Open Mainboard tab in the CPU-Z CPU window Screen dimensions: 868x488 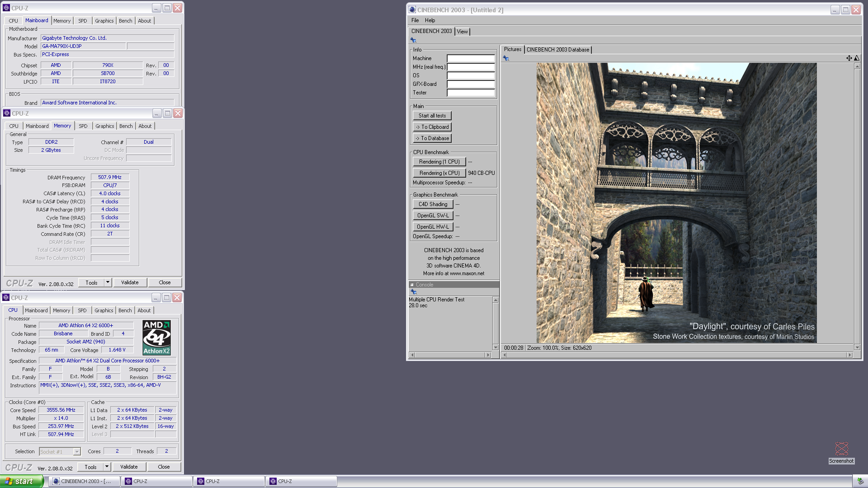[36, 310]
